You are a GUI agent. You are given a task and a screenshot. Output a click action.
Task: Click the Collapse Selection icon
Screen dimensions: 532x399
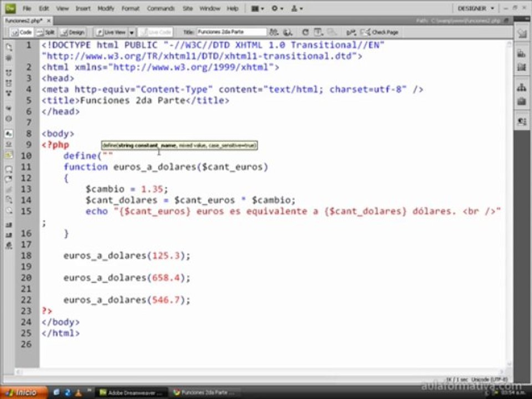(9, 83)
